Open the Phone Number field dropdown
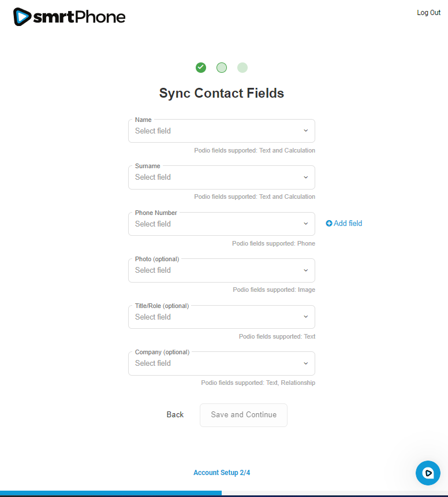 click(221, 224)
